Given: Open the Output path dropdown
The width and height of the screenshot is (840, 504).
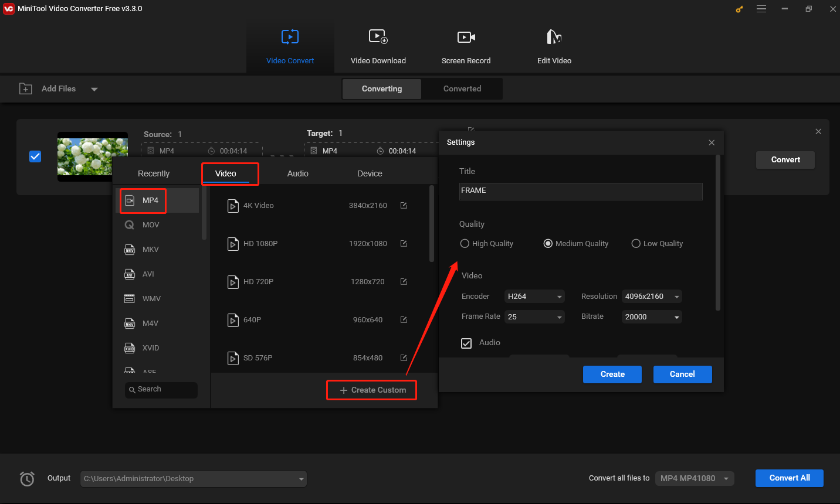Looking at the screenshot, I should pyautogui.click(x=194, y=479).
